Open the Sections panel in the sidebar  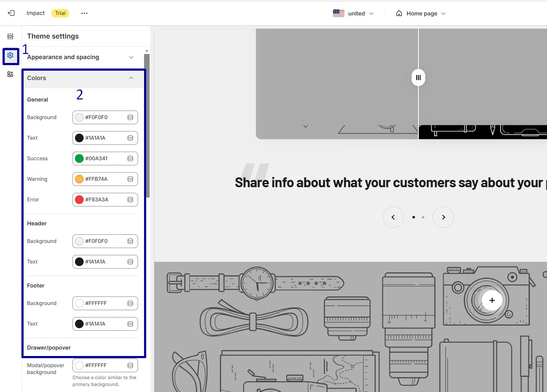[10, 36]
